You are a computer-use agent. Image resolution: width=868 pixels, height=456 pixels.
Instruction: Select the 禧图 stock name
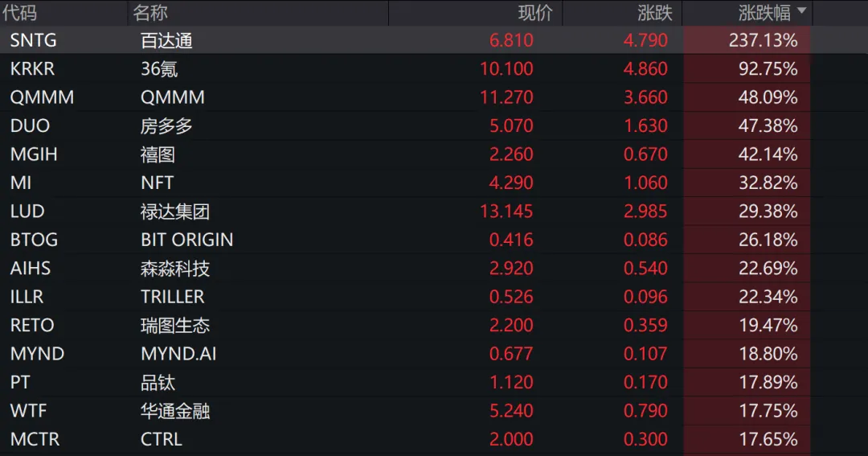(x=158, y=154)
